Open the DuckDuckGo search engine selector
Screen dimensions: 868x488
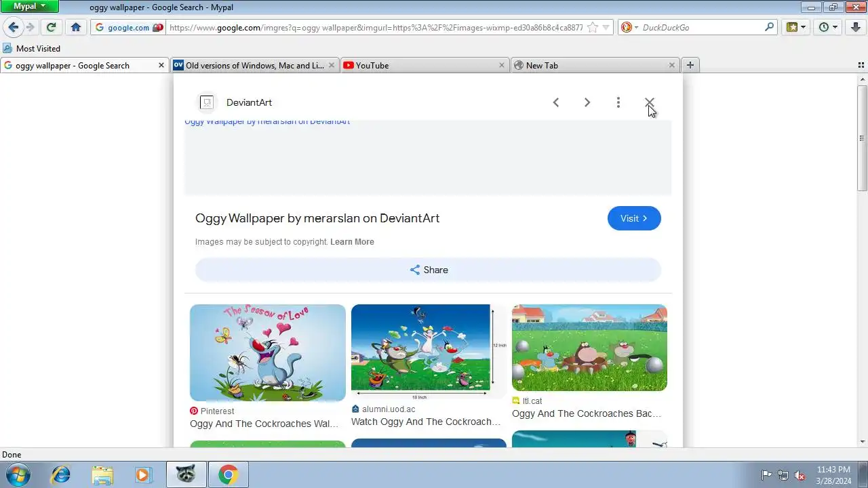click(x=630, y=28)
